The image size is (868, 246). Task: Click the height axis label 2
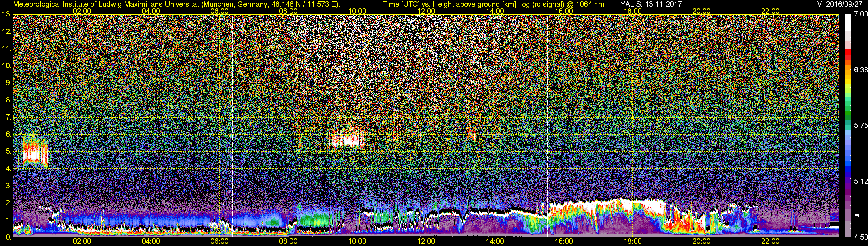click(8, 203)
